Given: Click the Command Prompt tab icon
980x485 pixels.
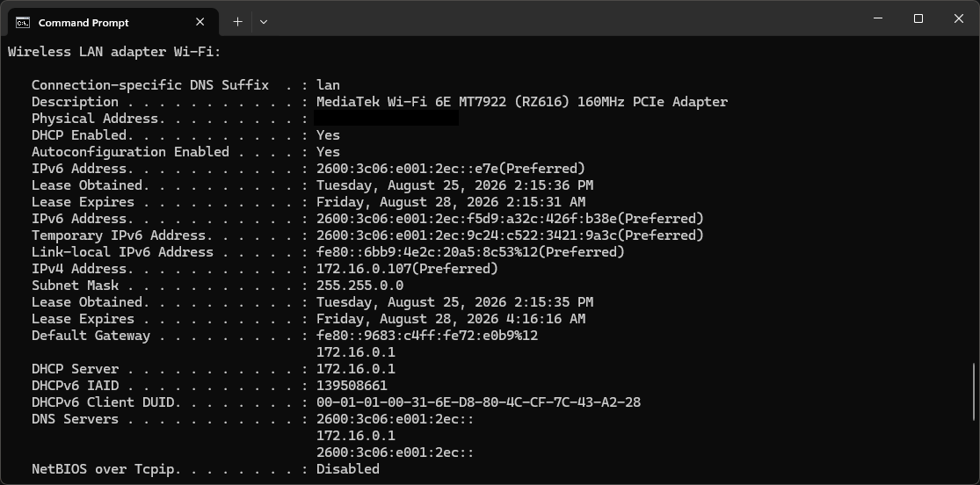Looking at the screenshot, I should (x=23, y=23).
